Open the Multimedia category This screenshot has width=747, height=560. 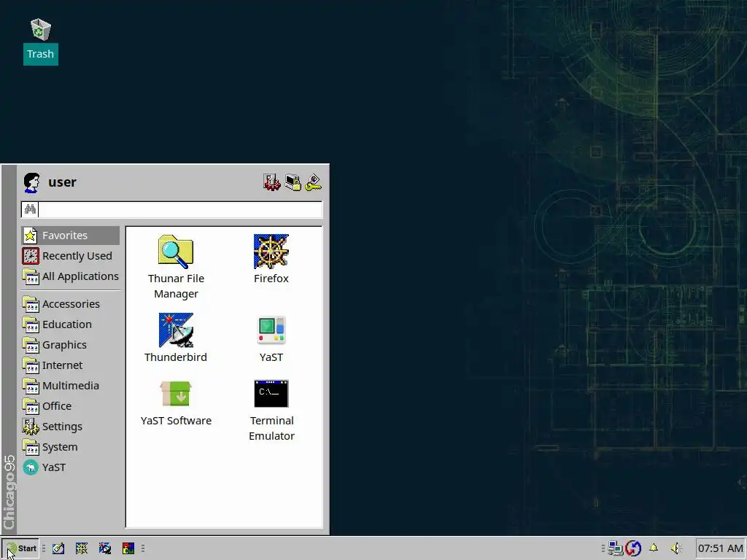pos(70,386)
